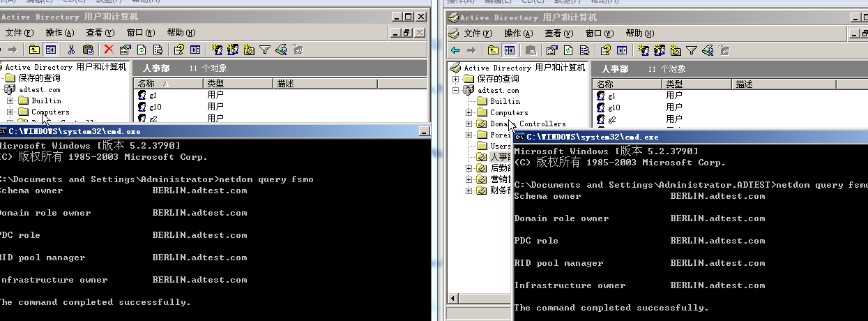Open Properties icon in left window toolbar

(125, 50)
